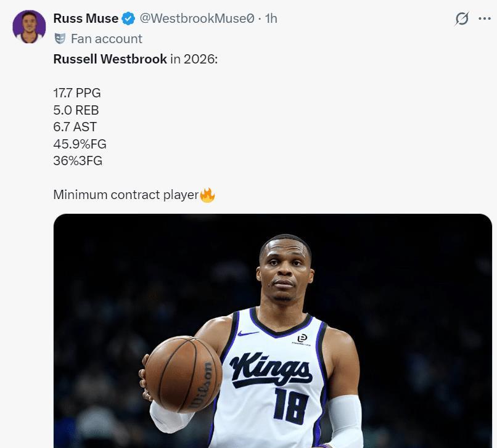Click the Fan account mask icon

click(x=60, y=39)
